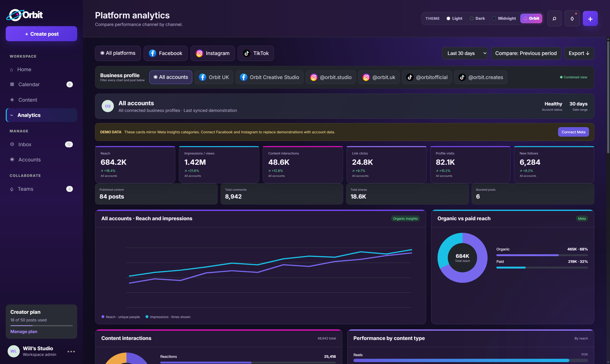Image resolution: width=610 pixels, height=364 pixels.
Task: Open Compare: Previous period selector
Action: pos(526,53)
